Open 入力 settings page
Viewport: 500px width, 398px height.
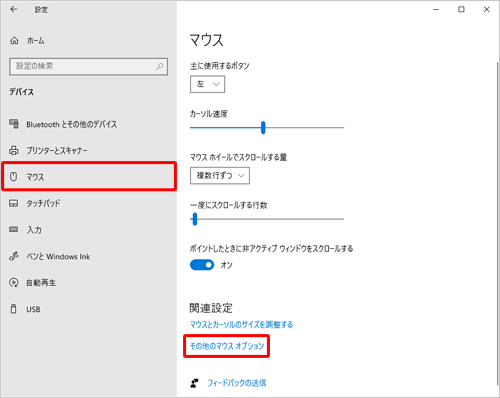[34, 230]
